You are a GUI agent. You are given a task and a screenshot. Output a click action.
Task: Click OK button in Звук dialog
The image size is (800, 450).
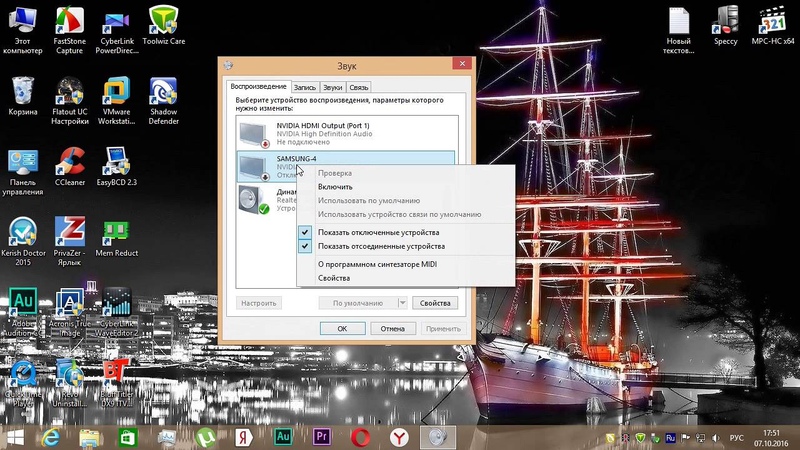point(342,329)
